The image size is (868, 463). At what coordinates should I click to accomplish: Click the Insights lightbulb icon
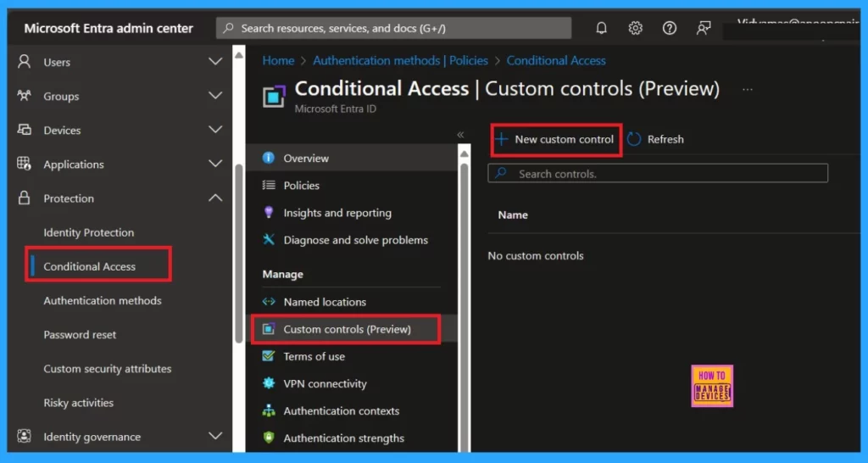coord(269,212)
